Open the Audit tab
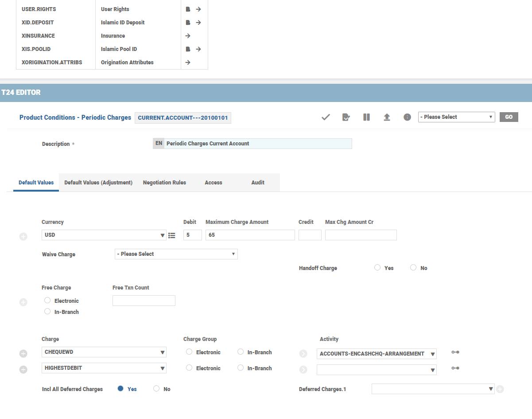Image resolution: width=532 pixels, height=419 pixels. pyautogui.click(x=258, y=183)
